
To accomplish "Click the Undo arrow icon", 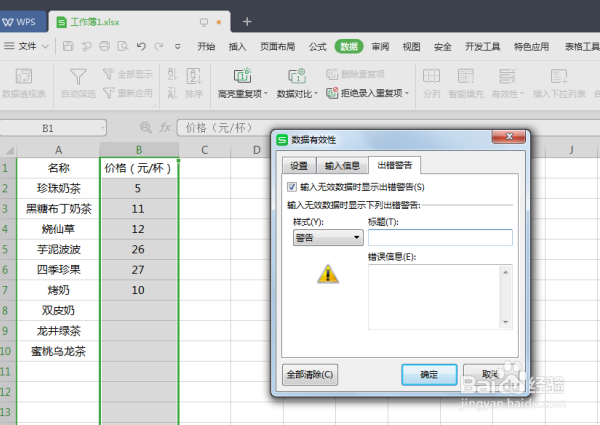I will click(x=141, y=46).
